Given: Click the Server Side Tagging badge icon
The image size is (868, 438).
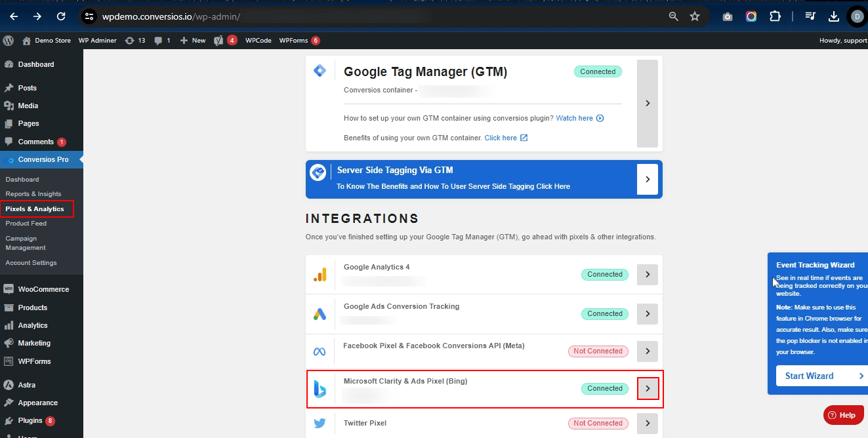Looking at the screenshot, I should pyautogui.click(x=318, y=172).
